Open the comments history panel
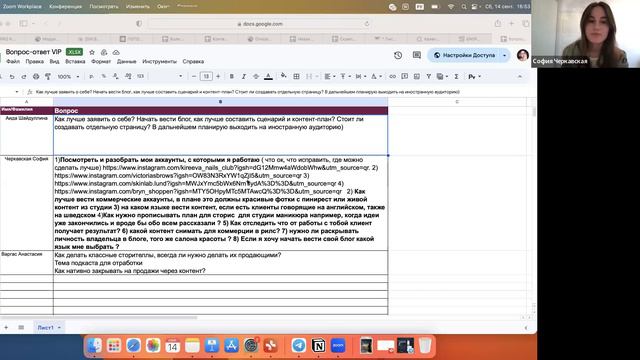 pos(417,55)
